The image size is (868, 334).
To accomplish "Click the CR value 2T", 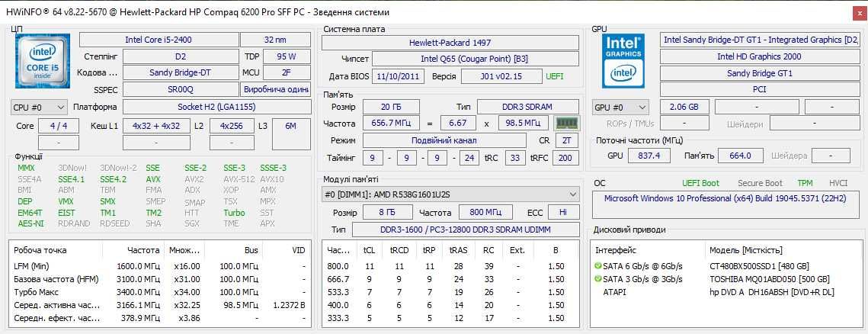I will (x=567, y=140).
